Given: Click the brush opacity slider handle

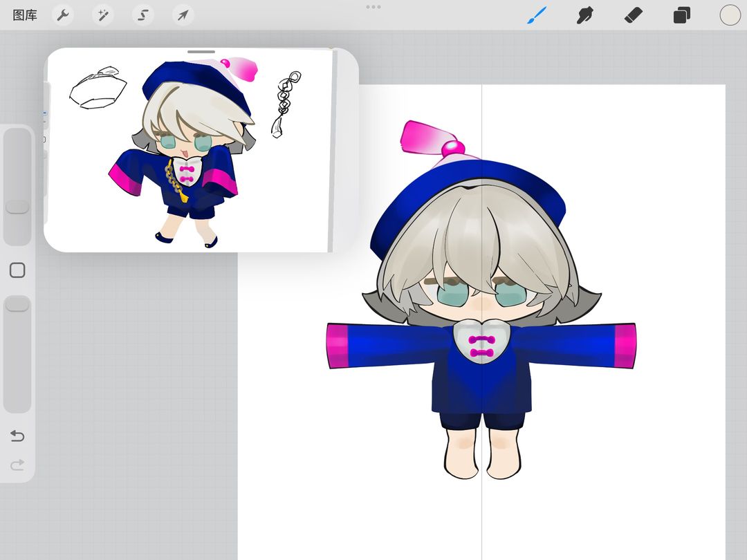Looking at the screenshot, I should pos(17,304).
